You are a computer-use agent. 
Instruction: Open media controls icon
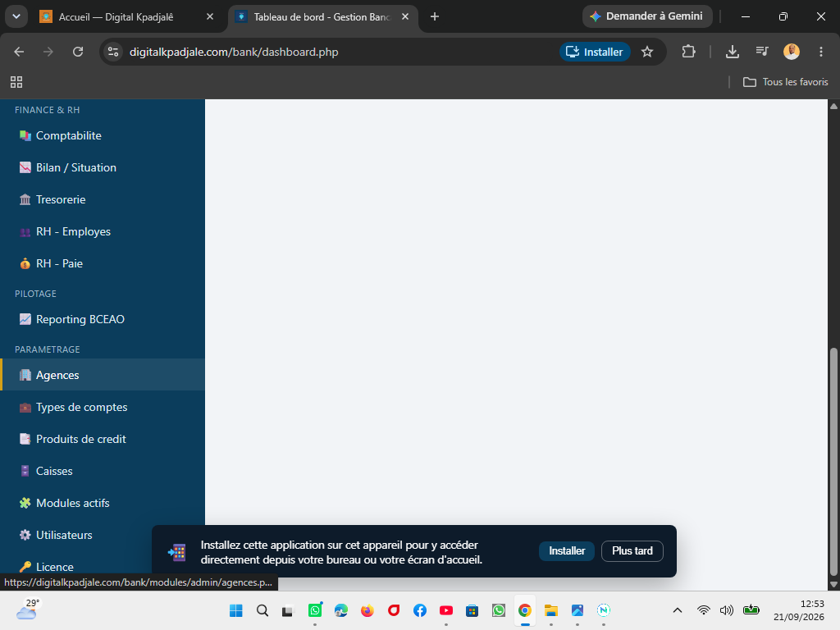pyautogui.click(x=762, y=52)
